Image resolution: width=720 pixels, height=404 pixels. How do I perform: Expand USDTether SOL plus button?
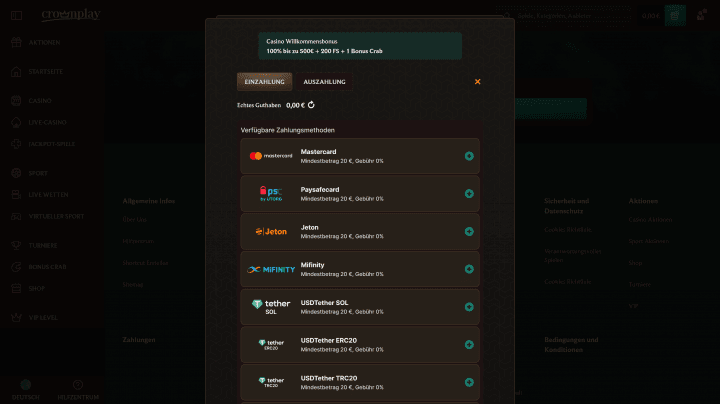point(469,307)
